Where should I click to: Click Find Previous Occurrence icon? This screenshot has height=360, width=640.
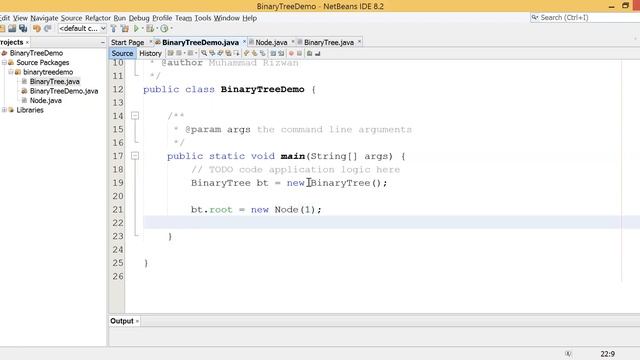click(x=212, y=53)
